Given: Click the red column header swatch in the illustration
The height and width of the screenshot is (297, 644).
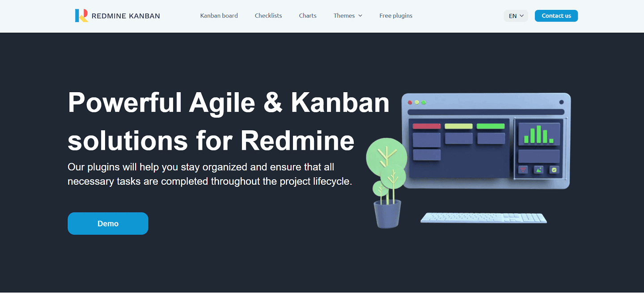Looking at the screenshot, I should 426,126.
